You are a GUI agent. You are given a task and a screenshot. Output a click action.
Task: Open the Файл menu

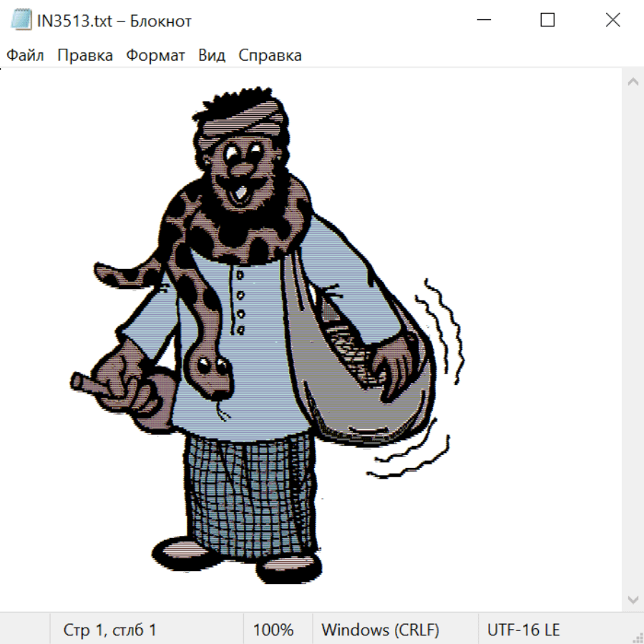pos(26,56)
